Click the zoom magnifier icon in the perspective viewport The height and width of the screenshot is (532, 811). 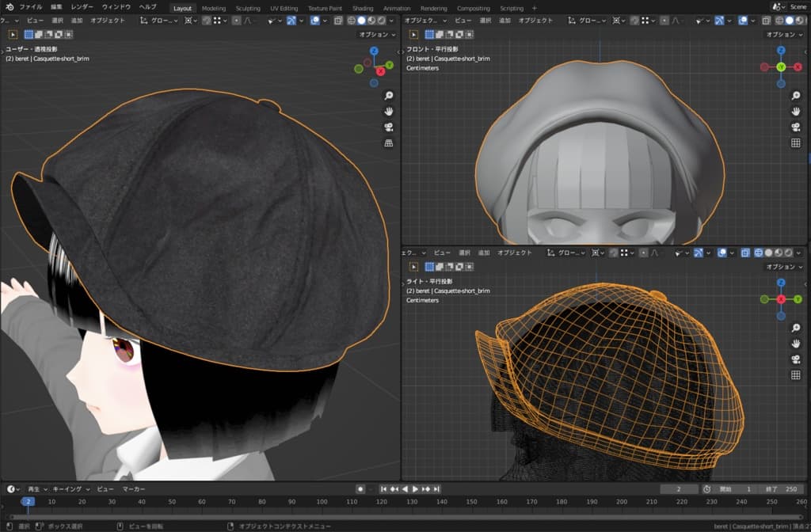click(389, 95)
